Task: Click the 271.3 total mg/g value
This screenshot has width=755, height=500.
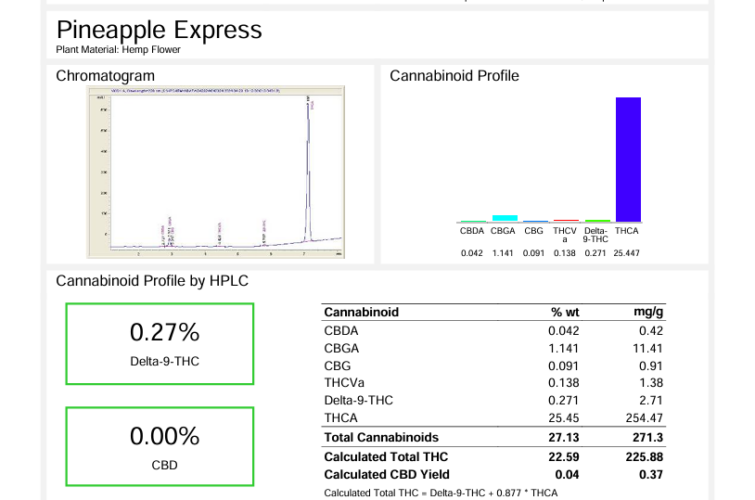Action: tap(648, 437)
